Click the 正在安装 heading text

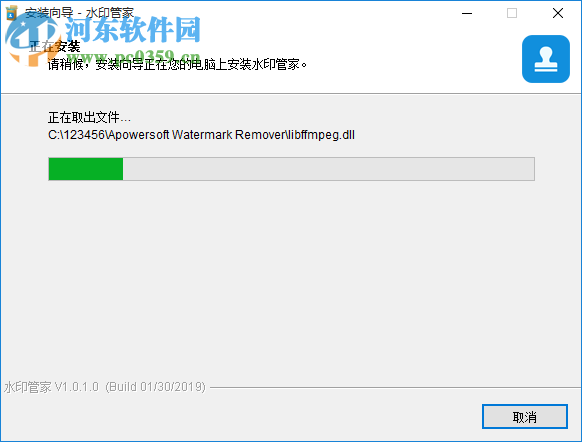click(x=55, y=46)
